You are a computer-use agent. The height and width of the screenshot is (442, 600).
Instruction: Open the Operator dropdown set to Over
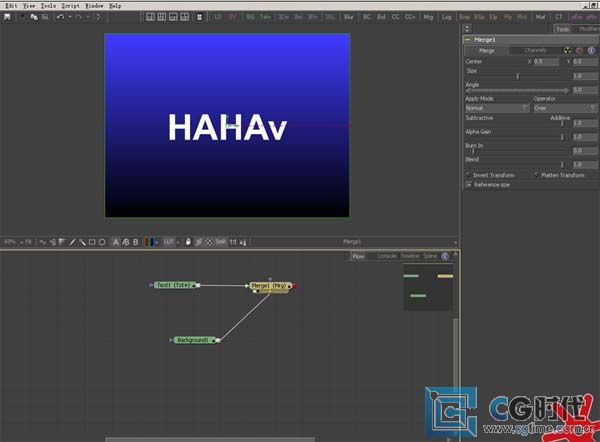click(565, 108)
